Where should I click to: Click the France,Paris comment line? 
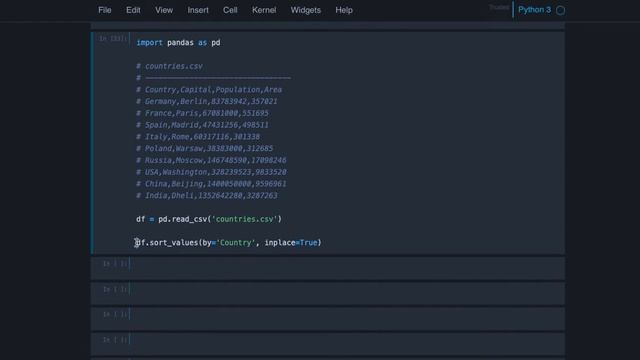[x=202, y=113]
